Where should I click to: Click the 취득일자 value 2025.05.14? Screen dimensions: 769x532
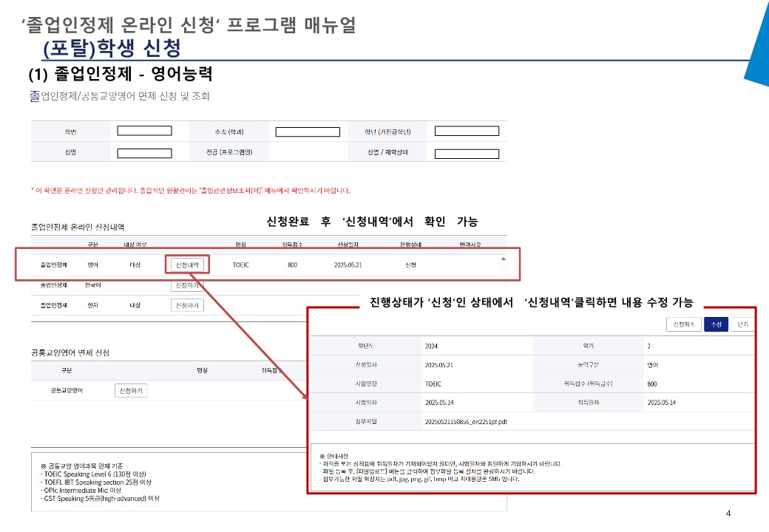[662, 403]
